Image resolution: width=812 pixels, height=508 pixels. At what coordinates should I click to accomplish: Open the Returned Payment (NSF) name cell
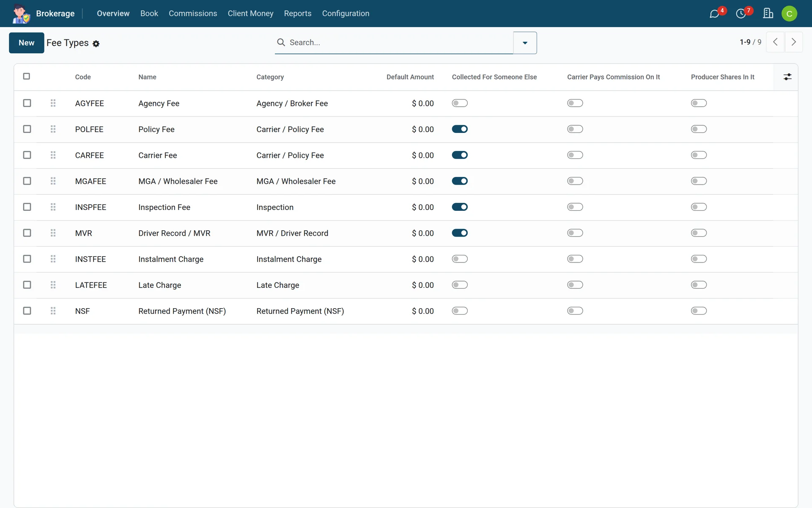[x=182, y=311]
